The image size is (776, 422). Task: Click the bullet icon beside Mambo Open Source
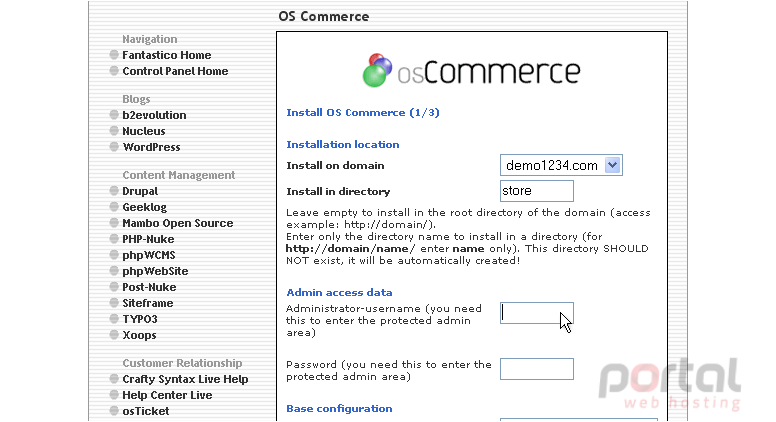tap(114, 223)
